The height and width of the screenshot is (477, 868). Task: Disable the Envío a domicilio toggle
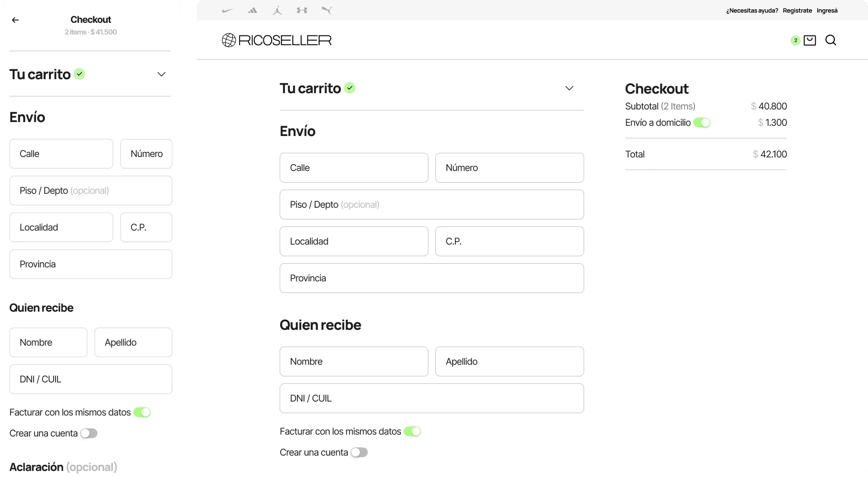[702, 123]
